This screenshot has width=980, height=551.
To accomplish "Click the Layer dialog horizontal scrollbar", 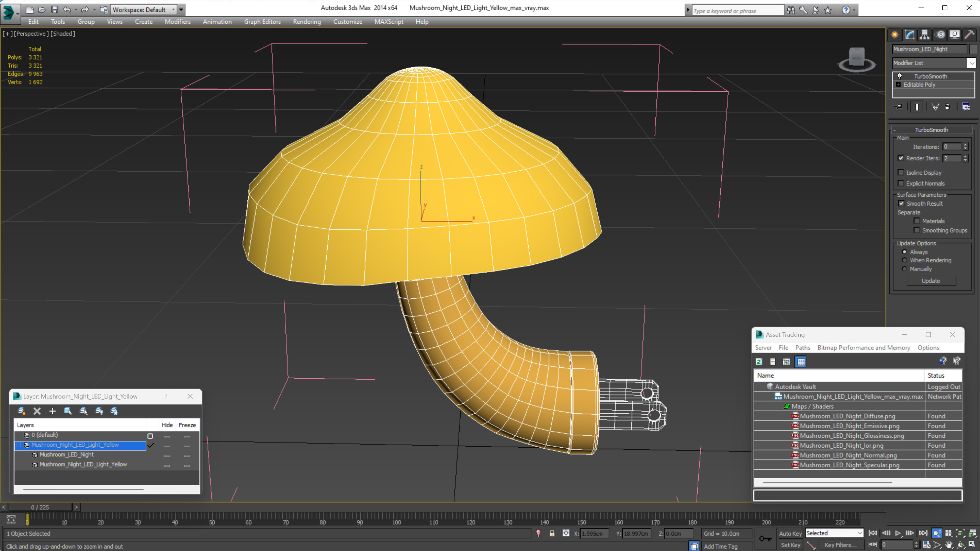I will (83, 490).
